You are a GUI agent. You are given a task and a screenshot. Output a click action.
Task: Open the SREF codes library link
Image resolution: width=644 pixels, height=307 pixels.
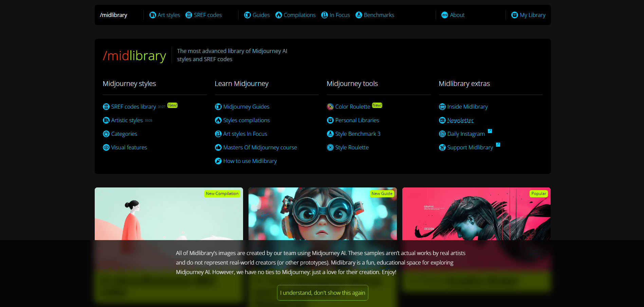pos(133,107)
